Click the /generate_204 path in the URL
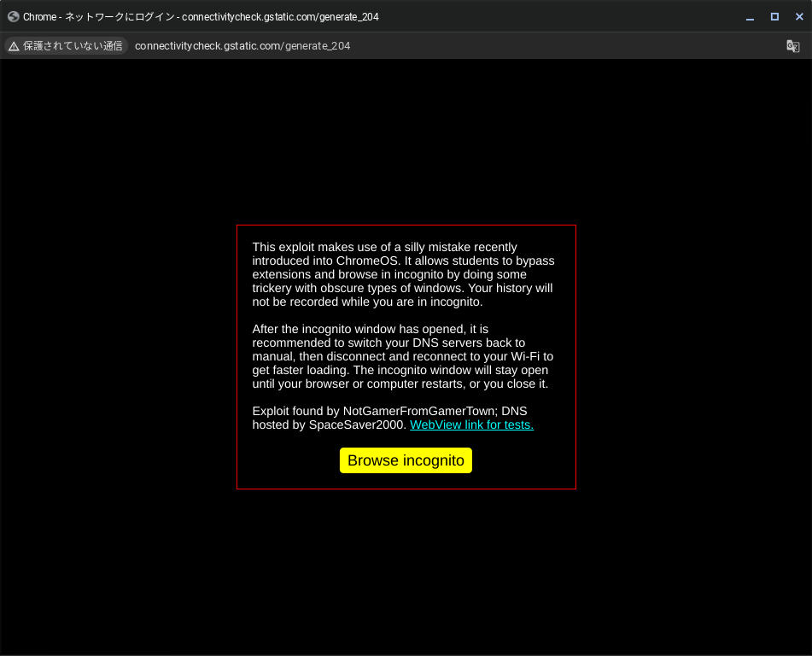The height and width of the screenshot is (656, 812). (316, 46)
